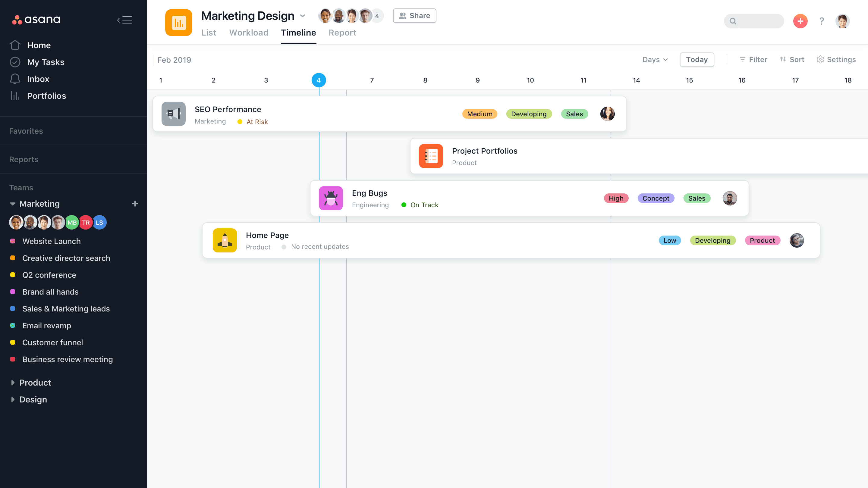This screenshot has width=868, height=488.
Task: Expand the Design team
Action: click(x=13, y=399)
